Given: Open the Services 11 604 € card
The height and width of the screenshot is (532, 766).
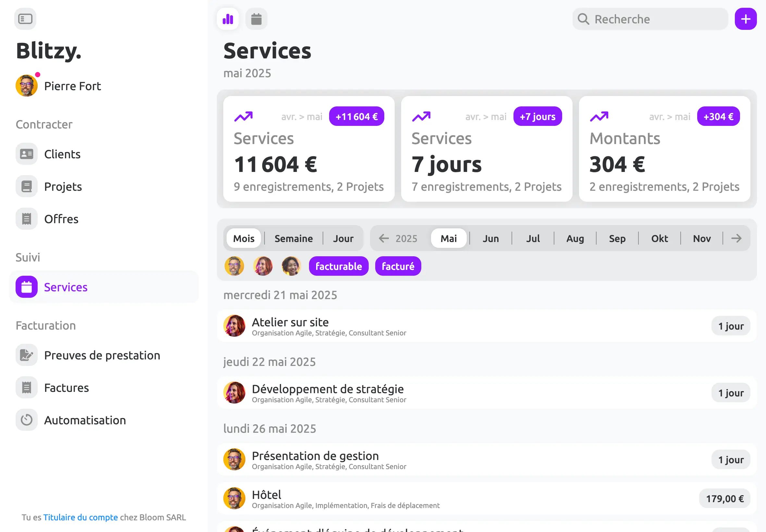Looking at the screenshot, I should (309, 149).
